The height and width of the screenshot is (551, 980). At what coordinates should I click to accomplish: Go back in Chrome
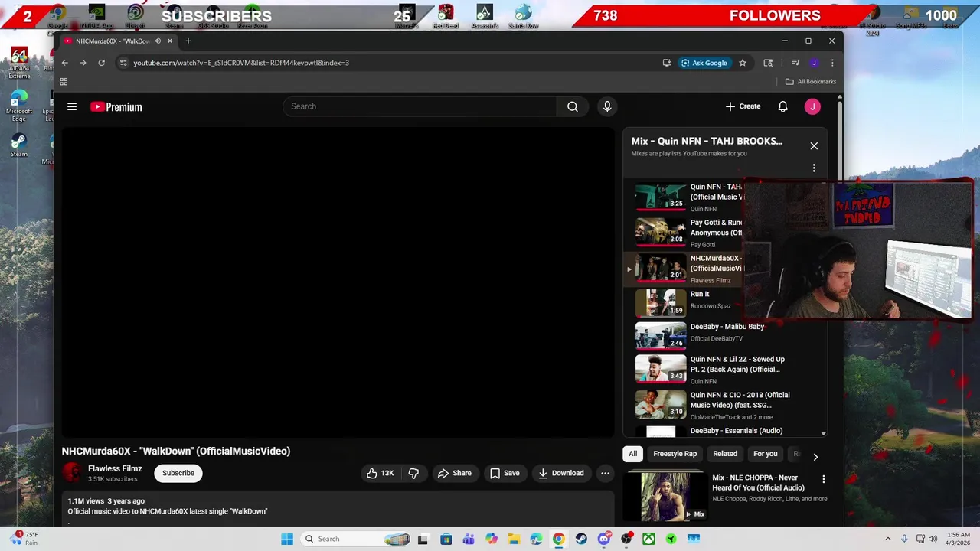[65, 63]
